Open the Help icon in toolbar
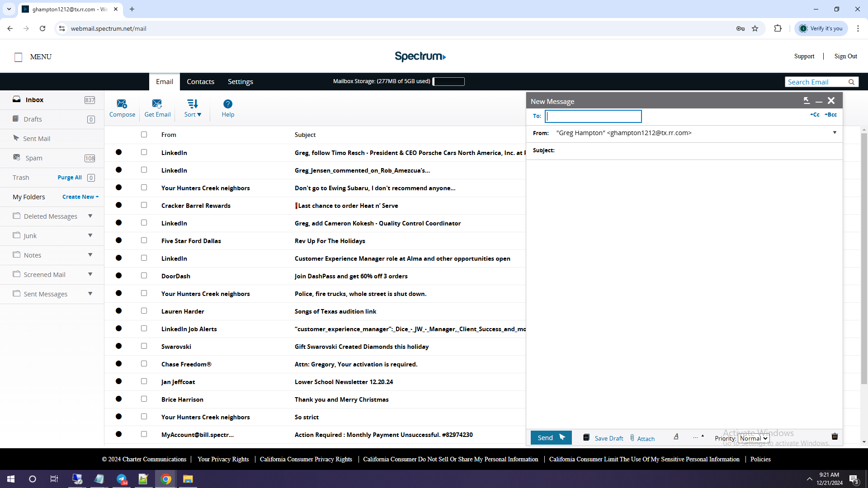 tap(228, 104)
